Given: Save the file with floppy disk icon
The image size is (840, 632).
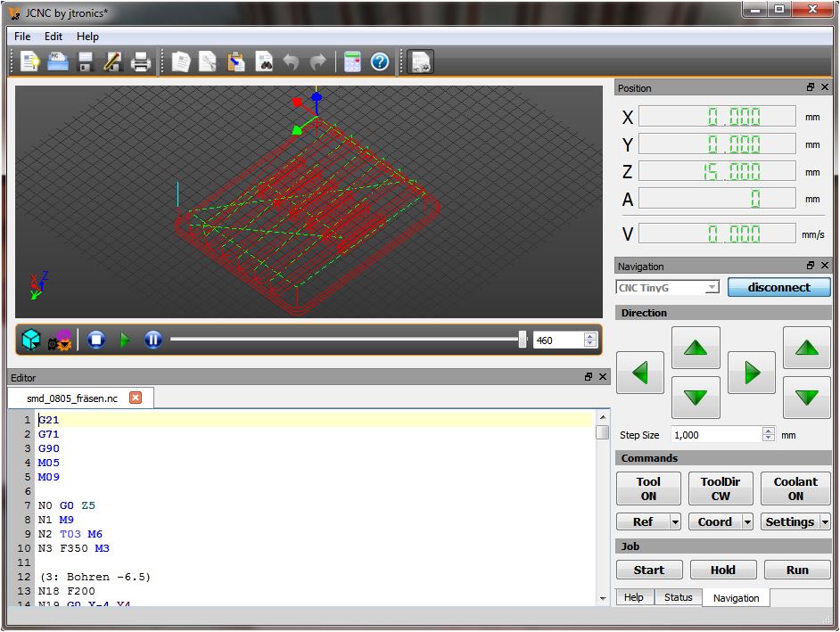Looking at the screenshot, I should [86, 62].
